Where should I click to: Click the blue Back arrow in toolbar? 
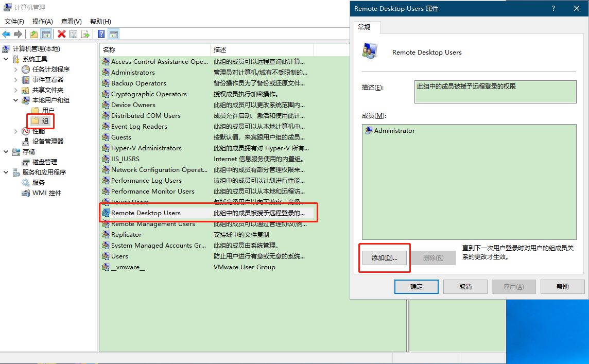(6, 34)
